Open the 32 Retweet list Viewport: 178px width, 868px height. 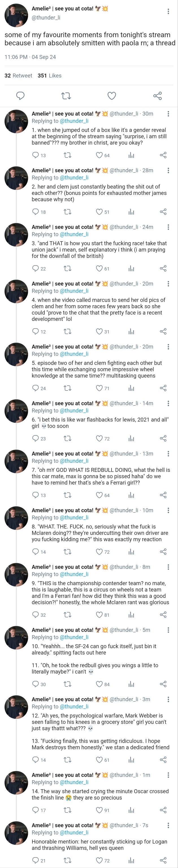[18, 75]
